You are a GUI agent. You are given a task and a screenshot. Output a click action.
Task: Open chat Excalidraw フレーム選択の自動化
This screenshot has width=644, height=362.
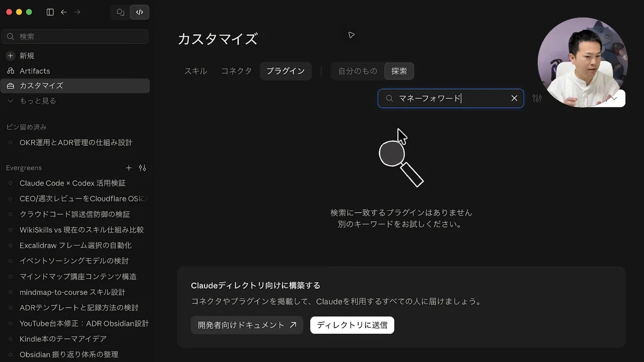(75, 246)
